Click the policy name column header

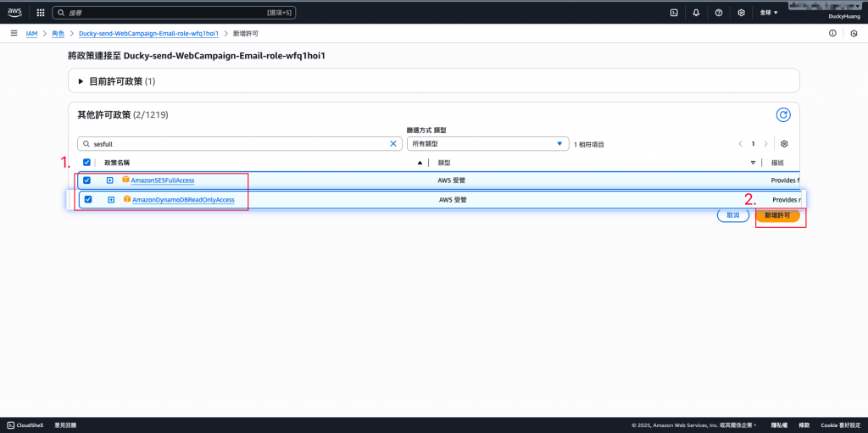click(117, 162)
